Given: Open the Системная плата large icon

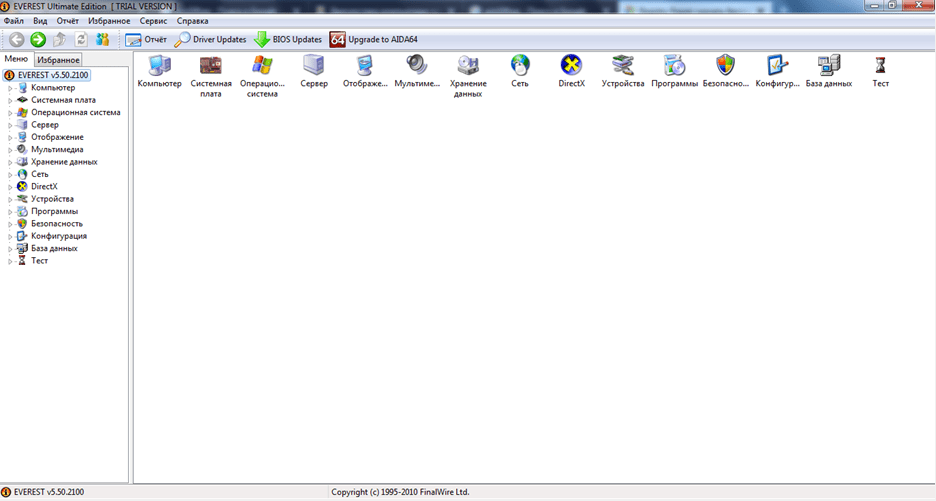Looking at the screenshot, I should (x=211, y=65).
